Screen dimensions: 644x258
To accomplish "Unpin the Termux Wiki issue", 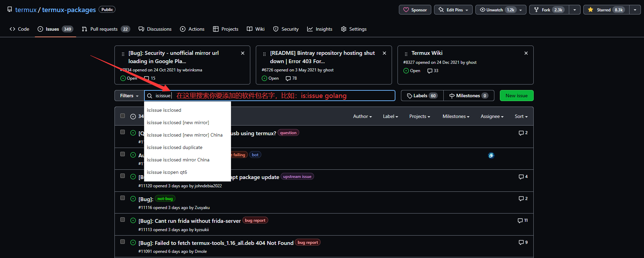I will (x=526, y=53).
